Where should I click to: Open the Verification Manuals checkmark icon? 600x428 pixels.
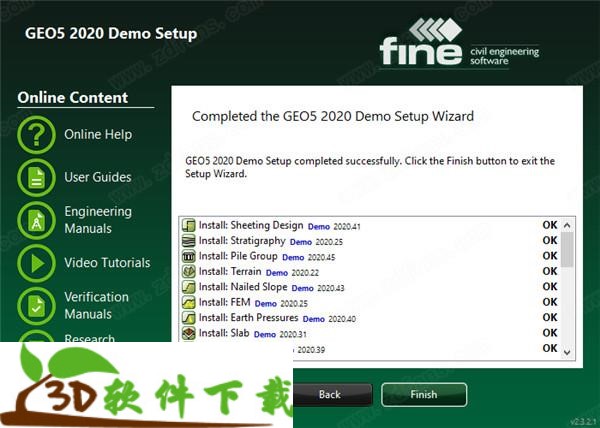pyautogui.click(x=36, y=306)
